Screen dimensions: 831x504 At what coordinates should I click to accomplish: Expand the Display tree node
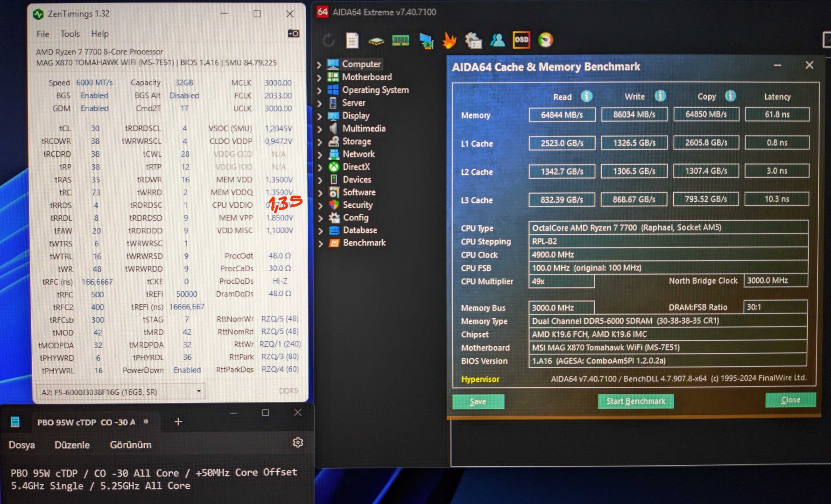[x=320, y=116]
